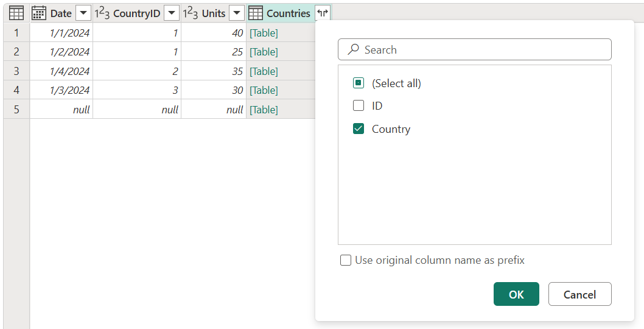This screenshot has height=329, width=644.
Task: Open the Date column filter dropdown
Action: pyautogui.click(x=83, y=13)
